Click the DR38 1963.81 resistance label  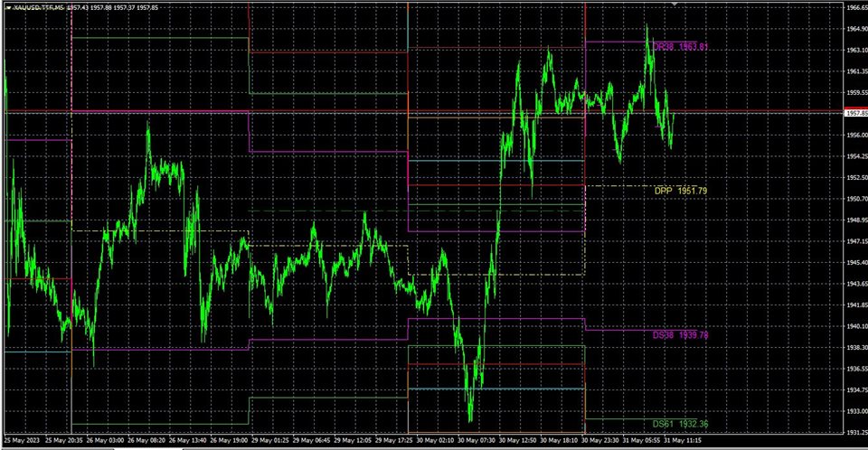(x=680, y=47)
